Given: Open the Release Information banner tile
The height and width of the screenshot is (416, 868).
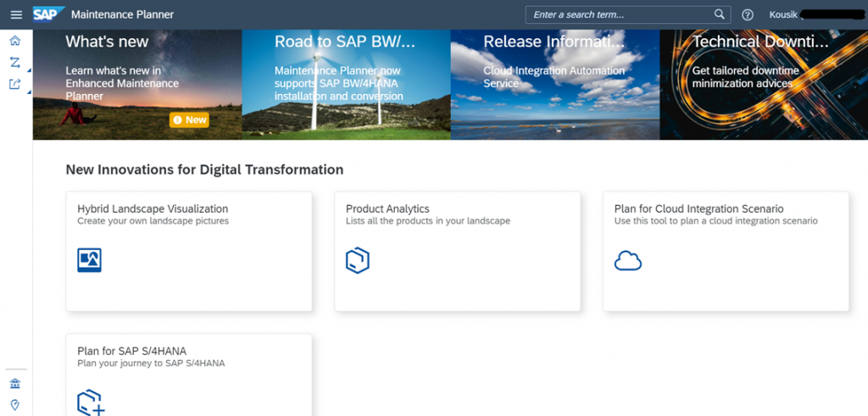Looking at the screenshot, I should (555, 84).
